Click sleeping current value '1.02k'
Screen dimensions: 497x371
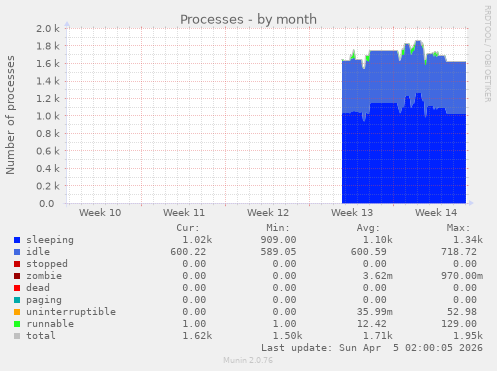197,240
